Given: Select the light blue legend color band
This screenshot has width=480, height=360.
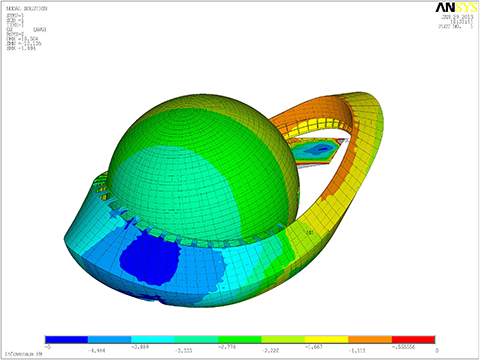Looking at the screenshot, I should [110, 339].
